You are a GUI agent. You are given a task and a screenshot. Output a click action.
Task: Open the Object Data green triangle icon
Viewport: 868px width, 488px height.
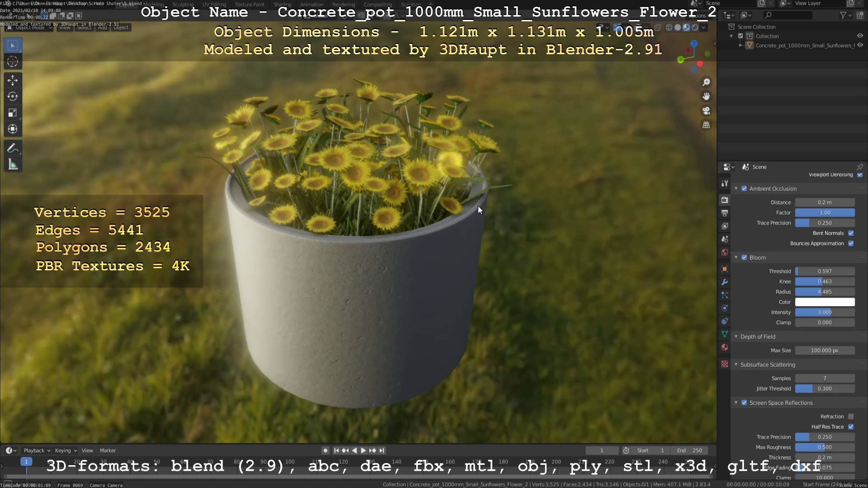pyautogui.click(x=724, y=334)
